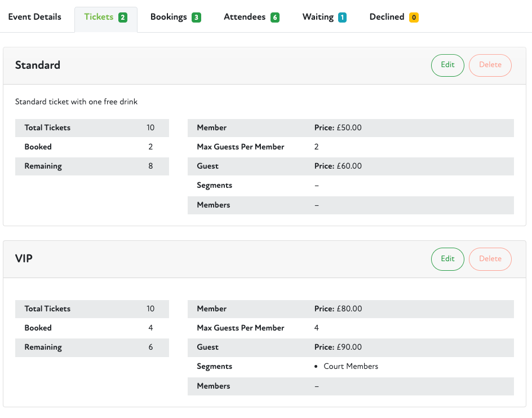Switch to the Bookings tab
The image size is (532, 418).
click(175, 17)
